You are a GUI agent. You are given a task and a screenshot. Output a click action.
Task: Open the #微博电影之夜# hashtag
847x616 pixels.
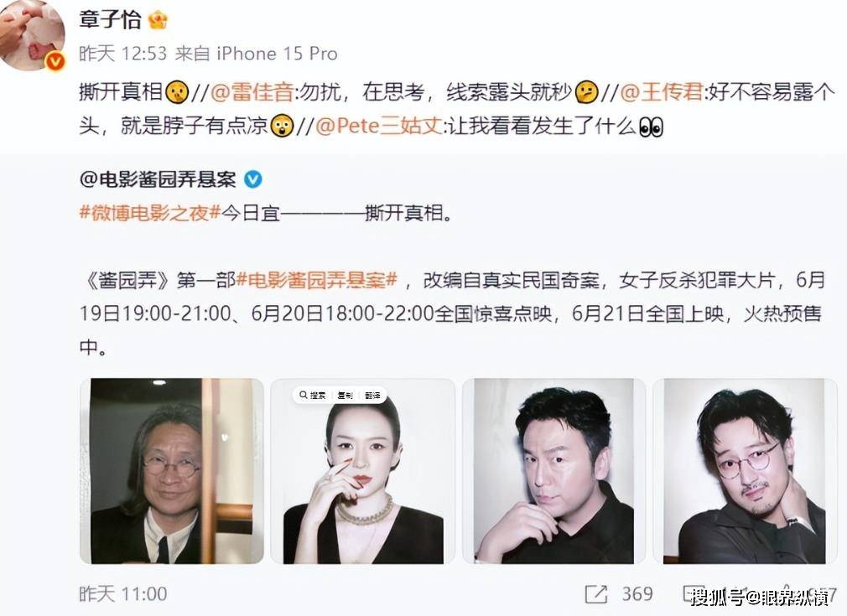[150, 213]
